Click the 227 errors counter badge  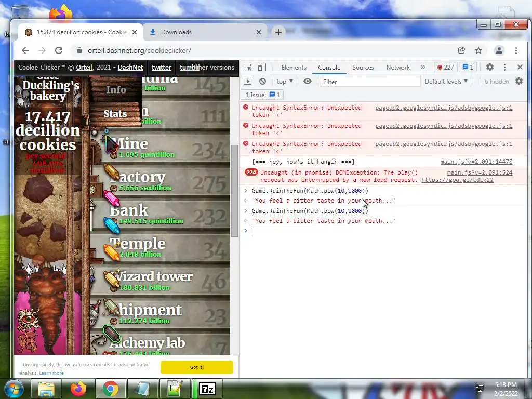(445, 67)
